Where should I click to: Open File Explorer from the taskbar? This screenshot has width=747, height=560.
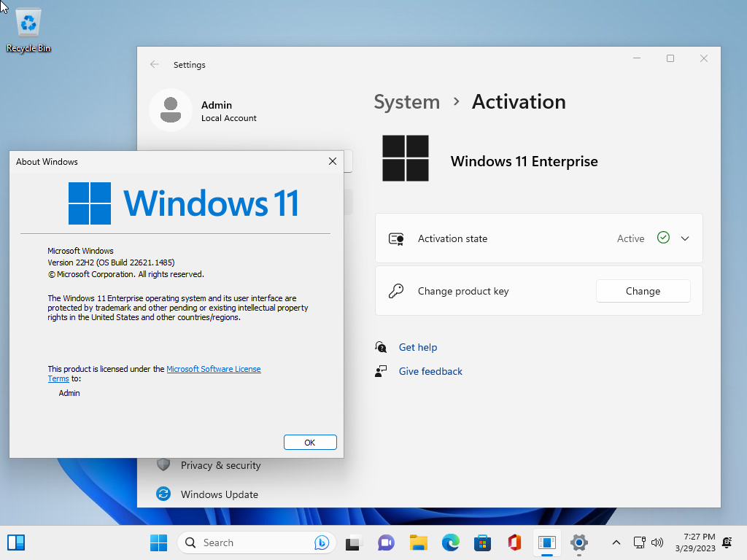point(418,542)
